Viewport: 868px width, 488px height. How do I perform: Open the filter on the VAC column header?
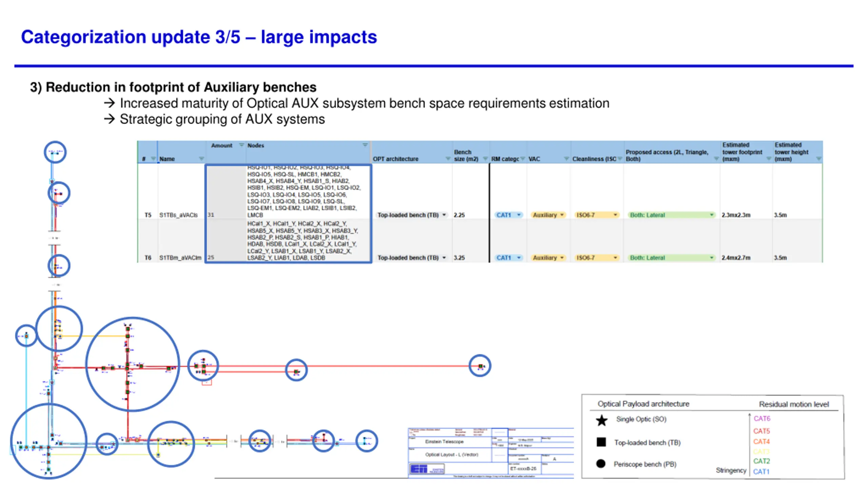[566, 159]
